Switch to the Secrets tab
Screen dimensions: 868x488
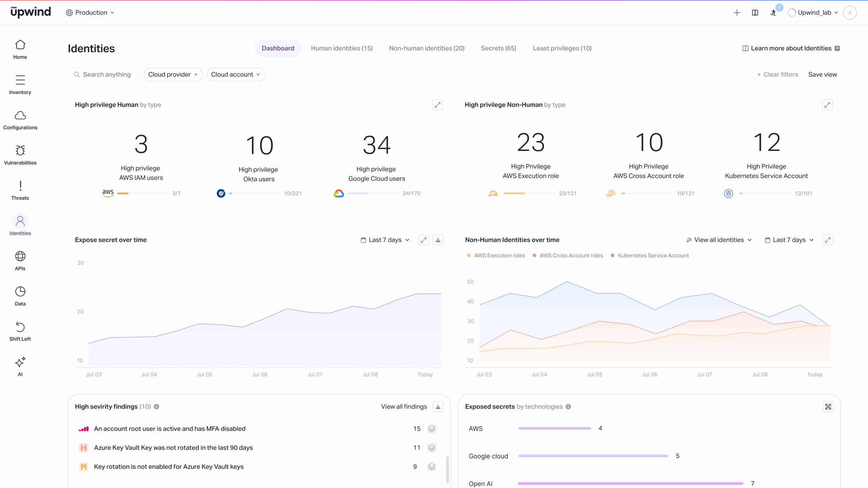pos(498,48)
